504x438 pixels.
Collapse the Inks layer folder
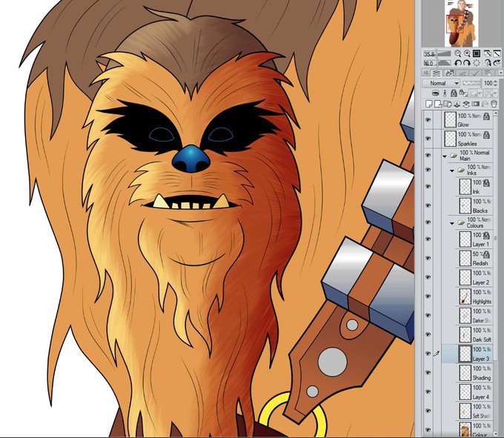coord(452,170)
